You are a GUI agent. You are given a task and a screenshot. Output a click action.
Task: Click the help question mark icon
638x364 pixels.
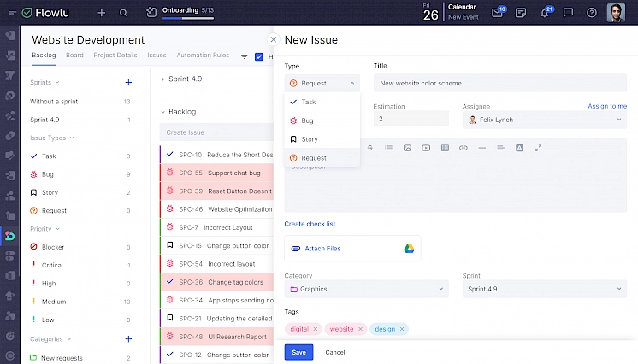(592, 13)
